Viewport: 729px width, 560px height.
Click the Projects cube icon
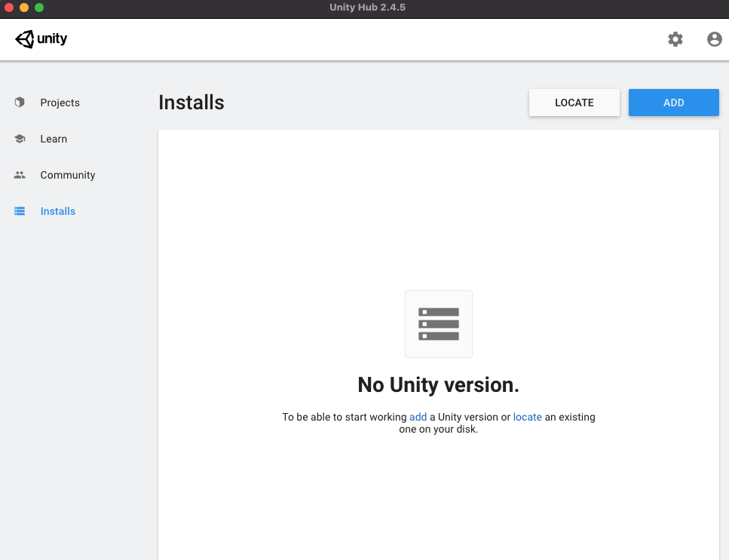[x=20, y=103]
